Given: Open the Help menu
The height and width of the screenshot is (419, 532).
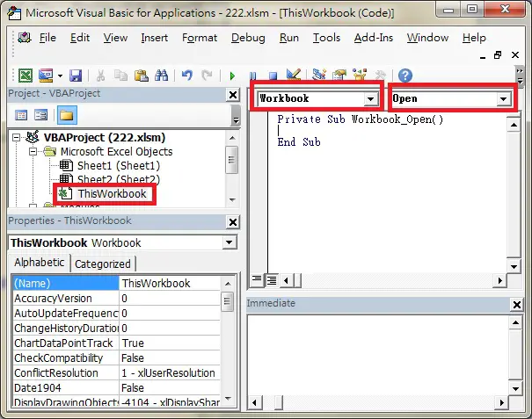Looking at the screenshot, I should tap(474, 38).
